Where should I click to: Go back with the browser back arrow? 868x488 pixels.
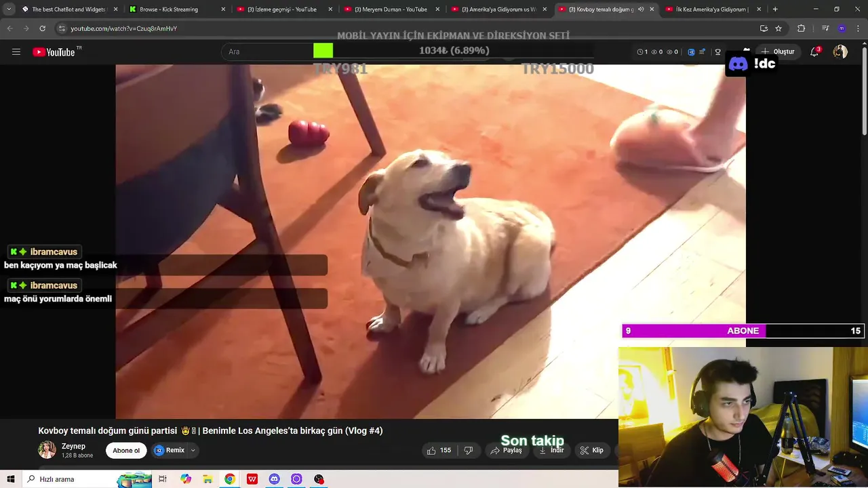tap(10, 28)
